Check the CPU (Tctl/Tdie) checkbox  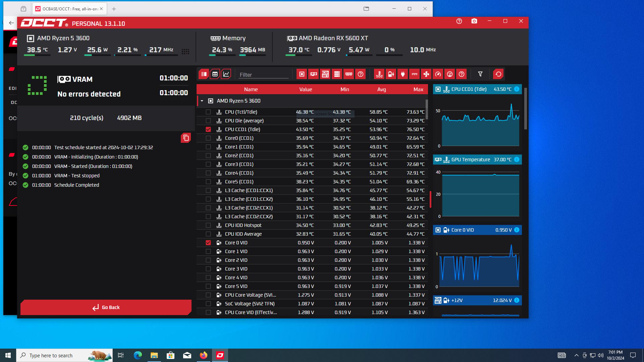pyautogui.click(x=208, y=112)
